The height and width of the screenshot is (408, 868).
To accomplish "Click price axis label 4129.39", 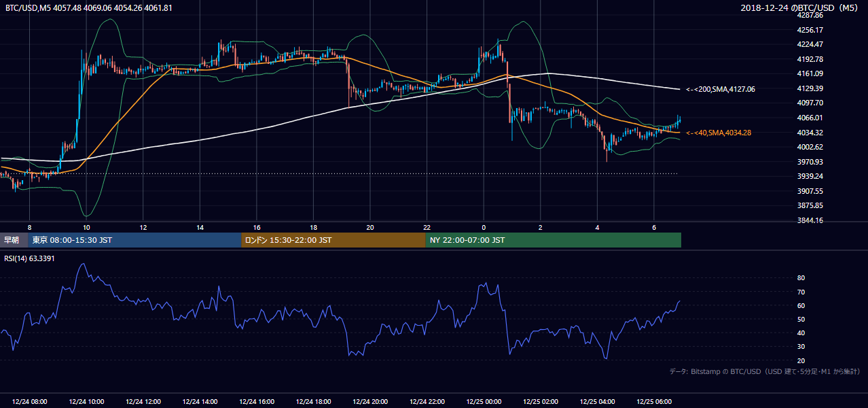I will 810,88.
